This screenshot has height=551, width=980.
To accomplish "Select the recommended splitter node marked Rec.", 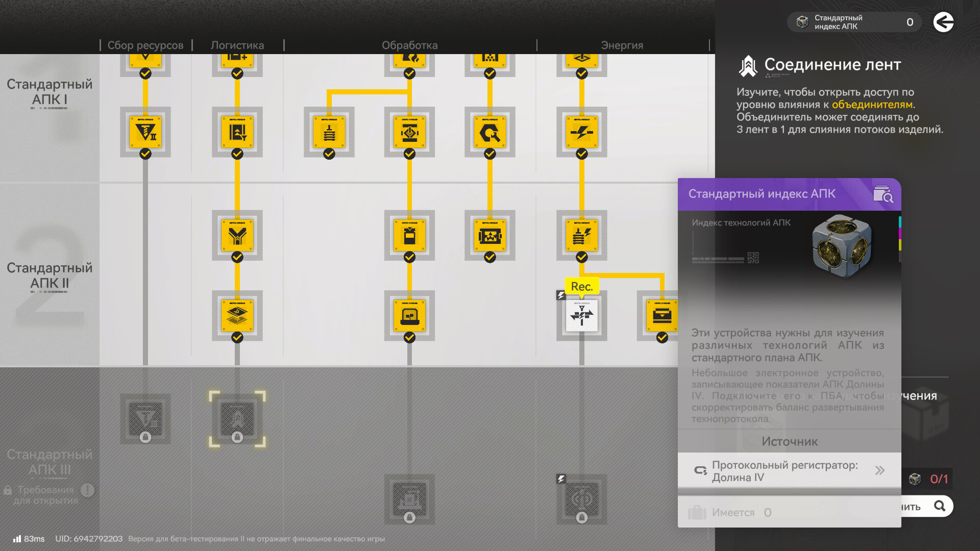I will pos(581,316).
